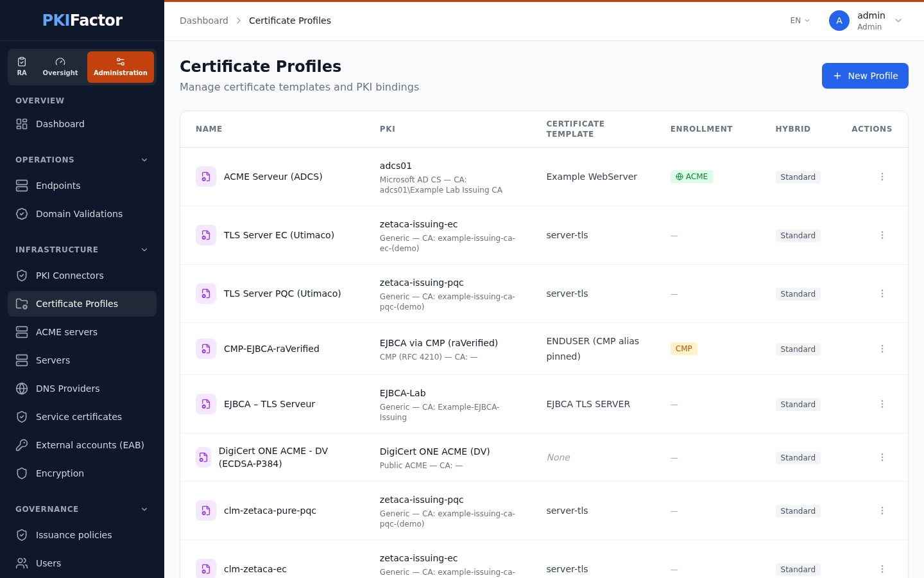Open actions menu for TLS Server PQC (Utimaco)
Screen dimensions: 924x578
882,293
